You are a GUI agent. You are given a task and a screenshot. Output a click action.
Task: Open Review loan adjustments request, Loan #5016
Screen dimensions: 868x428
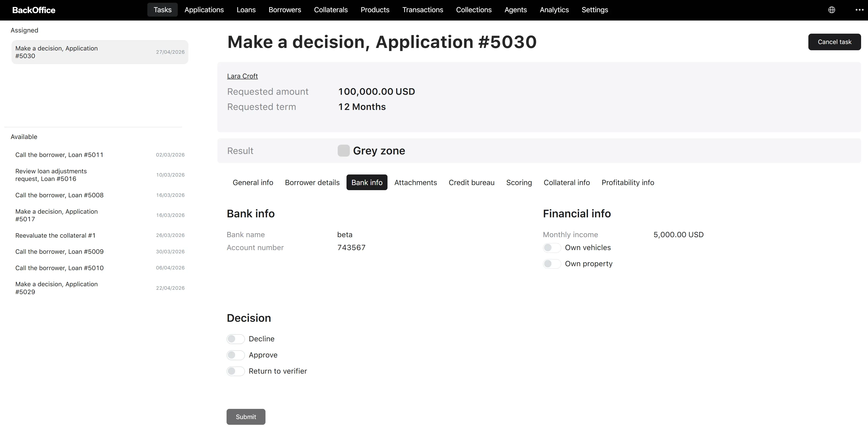100,175
